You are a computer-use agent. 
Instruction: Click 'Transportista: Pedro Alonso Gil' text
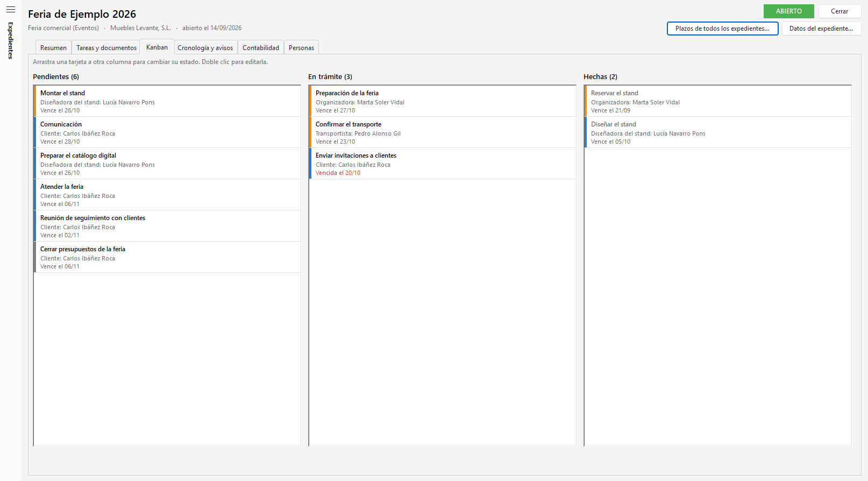[358, 133]
